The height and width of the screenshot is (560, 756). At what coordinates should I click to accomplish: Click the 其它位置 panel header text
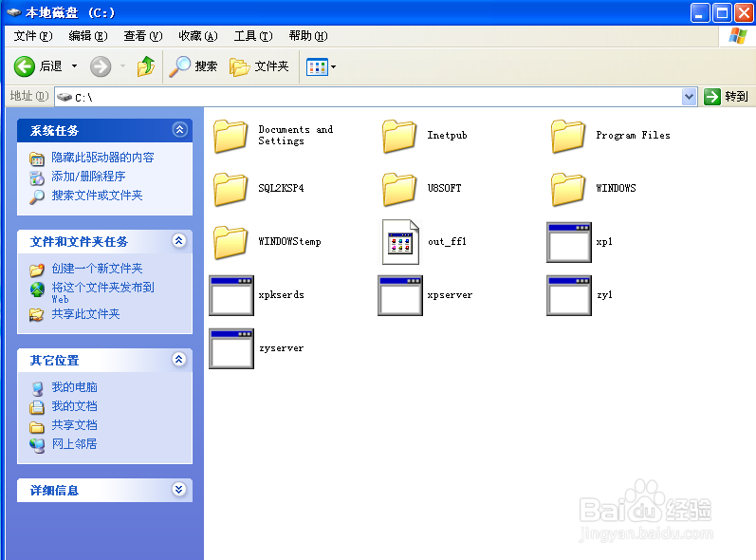54,361
